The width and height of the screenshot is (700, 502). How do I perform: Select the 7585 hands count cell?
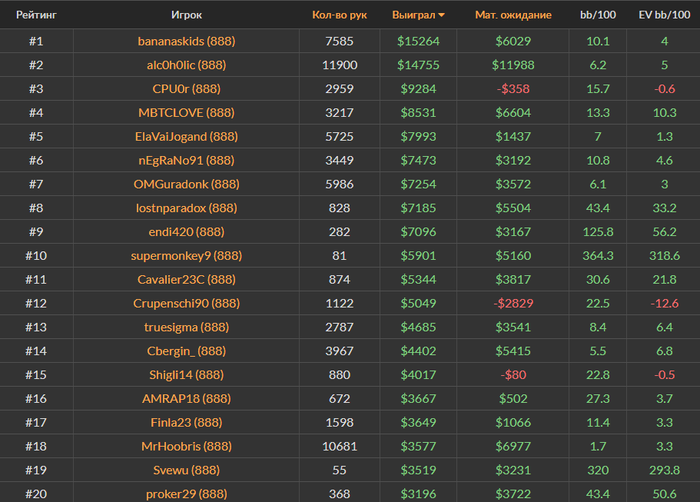(x=339, y=41)
